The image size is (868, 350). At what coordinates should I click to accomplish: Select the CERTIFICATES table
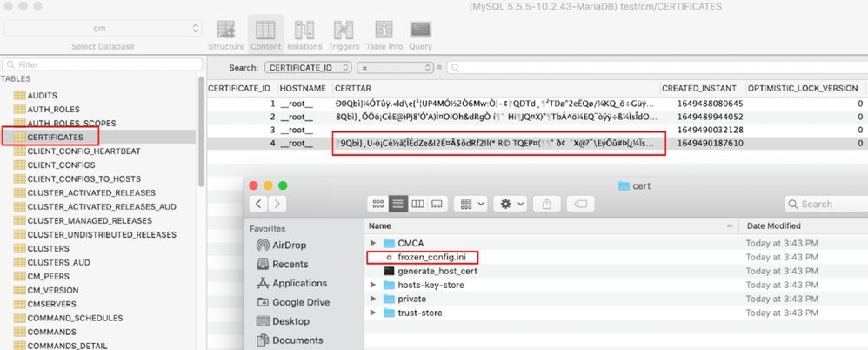55,137
